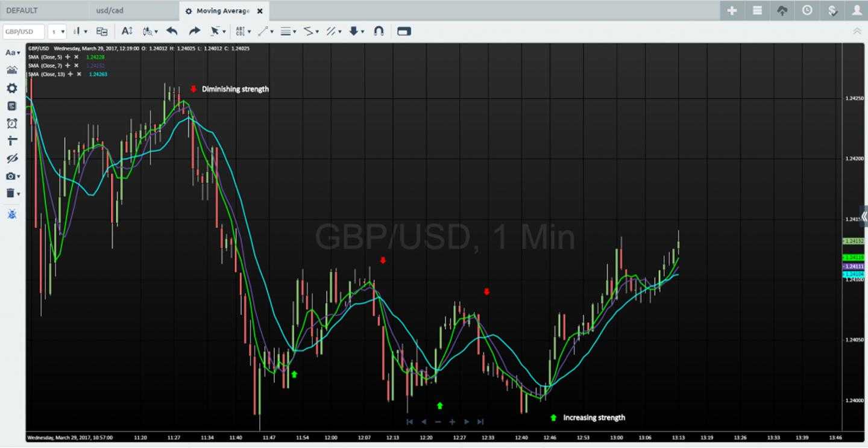The height and width of the screenshot is (448, 868).
Task: Toggle hide drawings eye icon
Action: [x=12, y=158]
